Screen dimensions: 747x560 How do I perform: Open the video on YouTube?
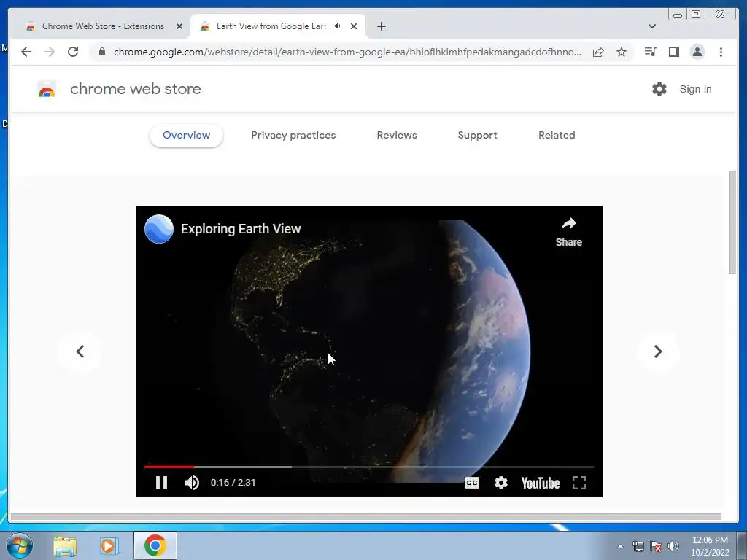point(541,483)
